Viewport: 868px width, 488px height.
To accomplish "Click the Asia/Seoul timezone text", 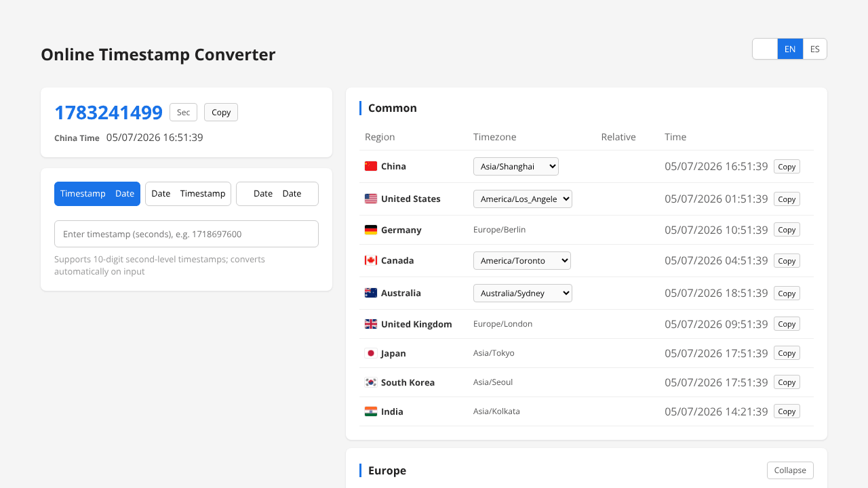I will tap(493, 382).
